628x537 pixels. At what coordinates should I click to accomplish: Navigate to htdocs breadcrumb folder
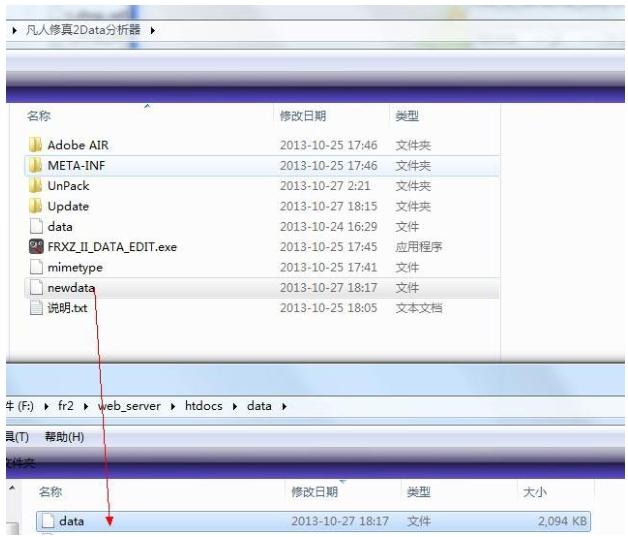(x=203, y=406)
